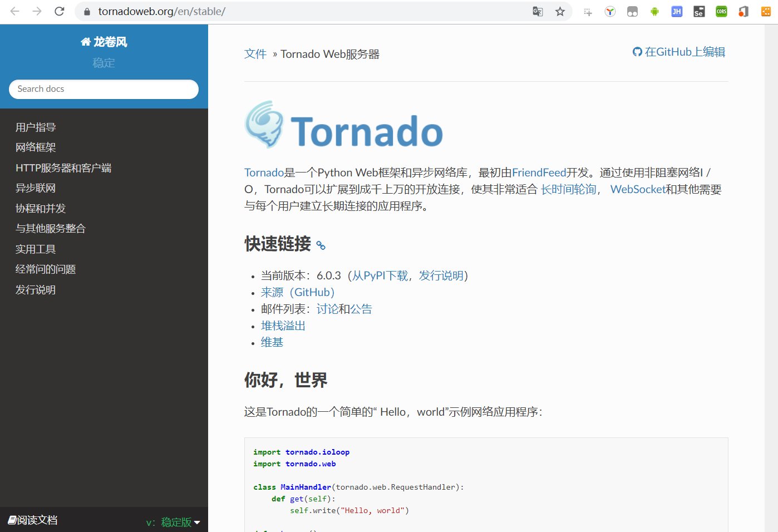The height and width of the screenshot is (532, 778).
Task: Click the dotted plus extension icon
Action: [x=588, y=12]
